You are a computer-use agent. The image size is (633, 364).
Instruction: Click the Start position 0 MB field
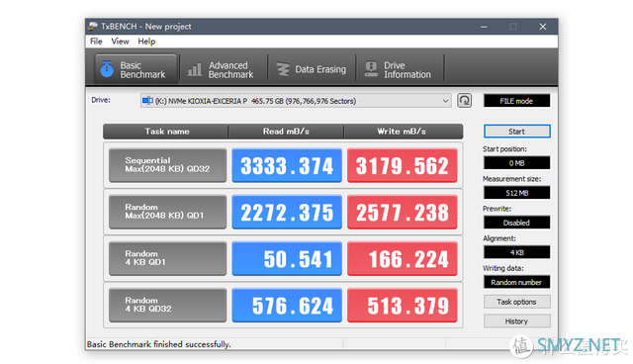[516, 163]
